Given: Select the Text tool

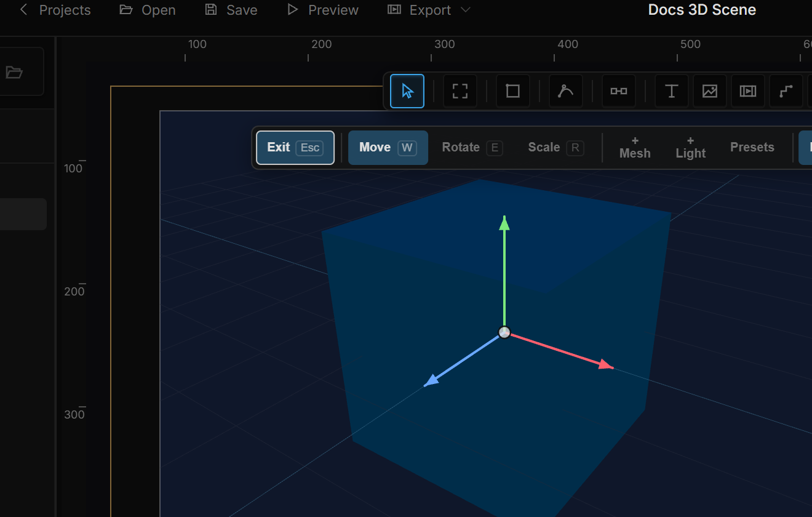Looking at the screenshot, I should tap(672, 91).
